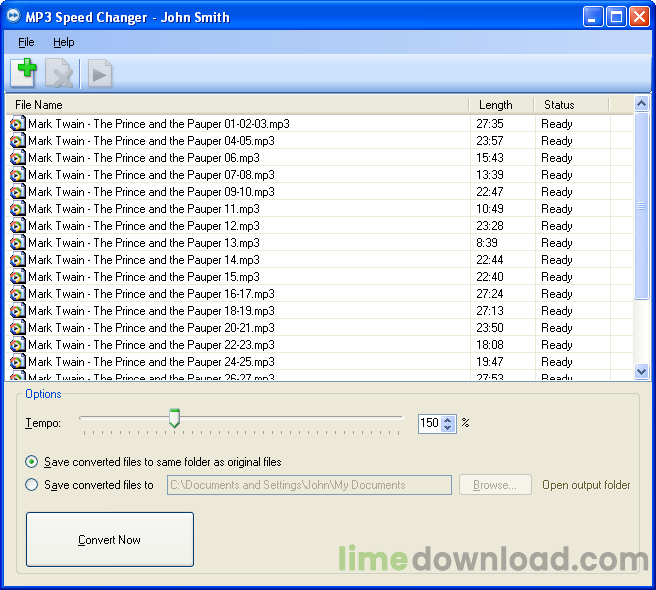Select row 'The Prince and the Pauper 13.mp3'

coord(320,243)
